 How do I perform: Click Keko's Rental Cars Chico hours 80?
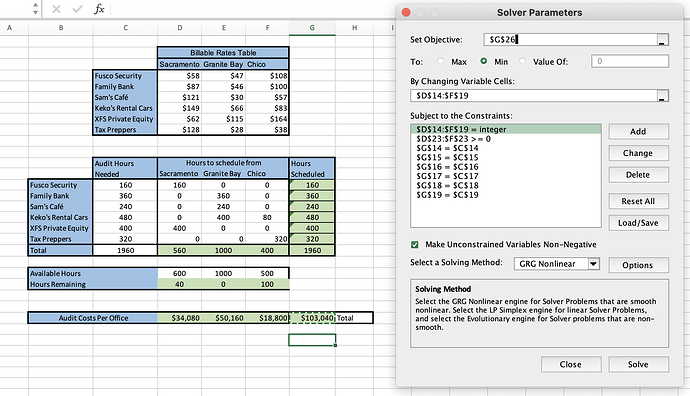coord(268,217)
